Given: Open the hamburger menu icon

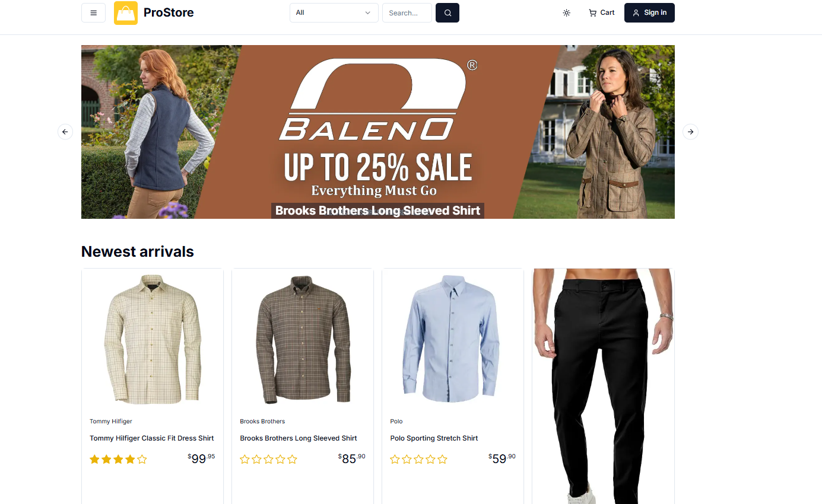Looking at the screenshot, I should pos(93,12).
